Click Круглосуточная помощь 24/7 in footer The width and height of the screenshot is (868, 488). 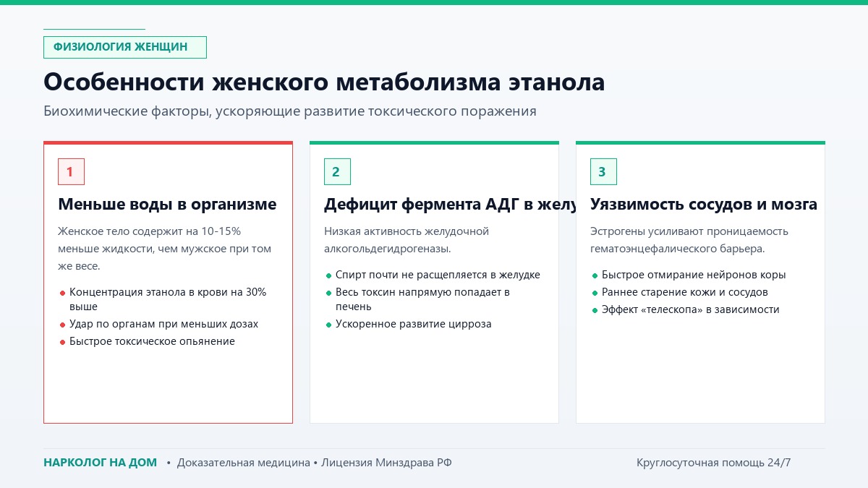(714, 463)
